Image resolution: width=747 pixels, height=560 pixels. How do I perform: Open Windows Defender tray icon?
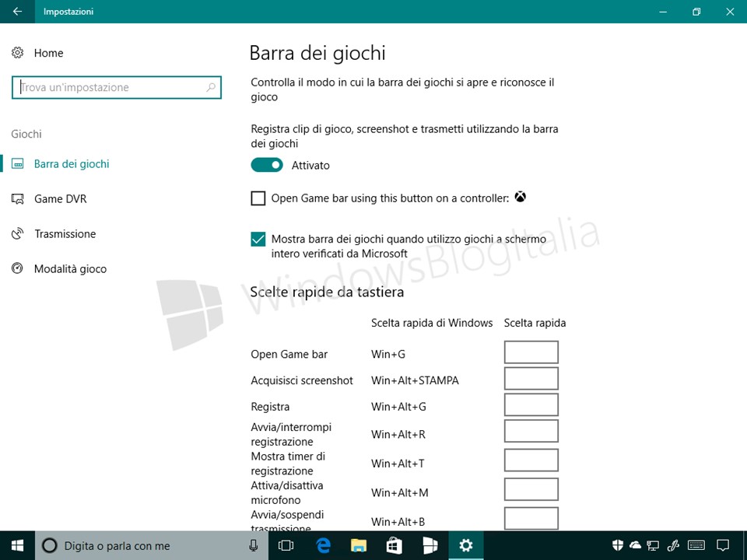tap(618, 546)
